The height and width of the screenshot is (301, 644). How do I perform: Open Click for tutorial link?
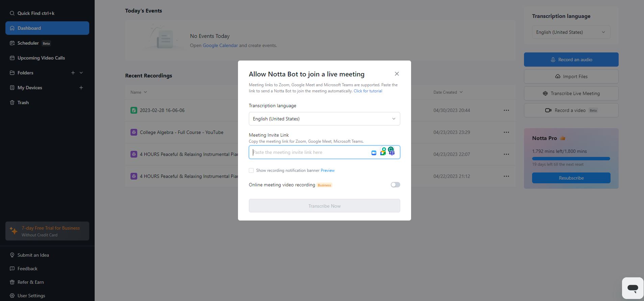tap(368, 91)
